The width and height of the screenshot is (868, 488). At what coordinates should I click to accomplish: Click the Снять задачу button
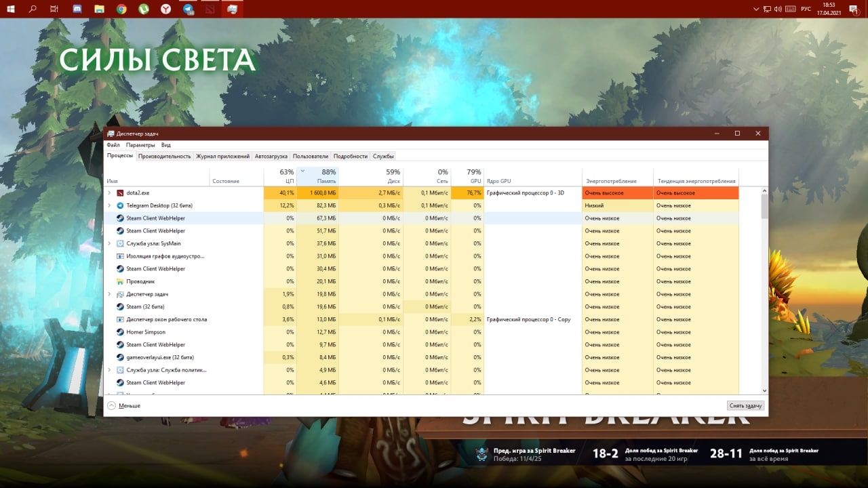746,405
